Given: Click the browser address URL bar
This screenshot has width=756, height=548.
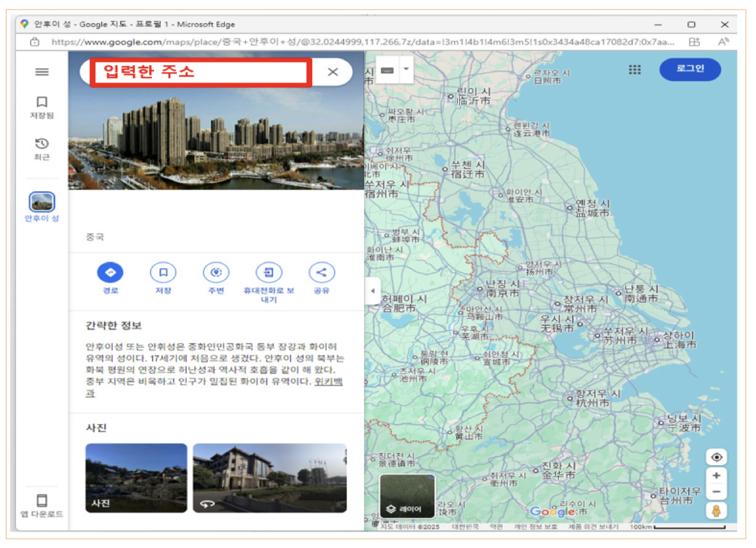Looking at the screenshot, I should tap(363, 42).
